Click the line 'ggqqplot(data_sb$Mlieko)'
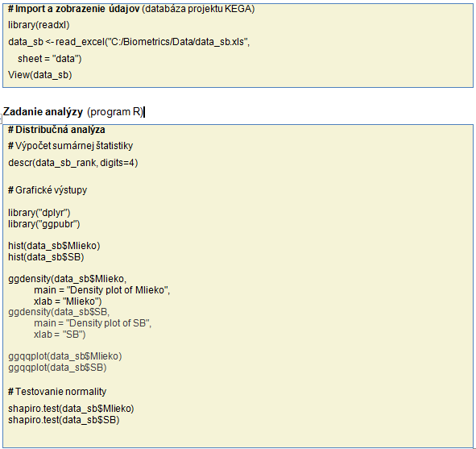This screenshot has height=449, width=476. (65, 356)
